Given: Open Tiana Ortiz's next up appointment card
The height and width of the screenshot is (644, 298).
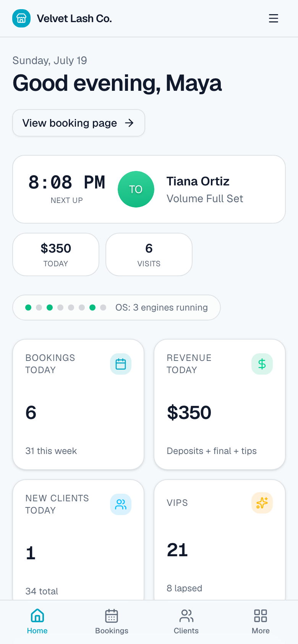Looking at the screenshot, I should pyautogui.click(x=149, y=189).
